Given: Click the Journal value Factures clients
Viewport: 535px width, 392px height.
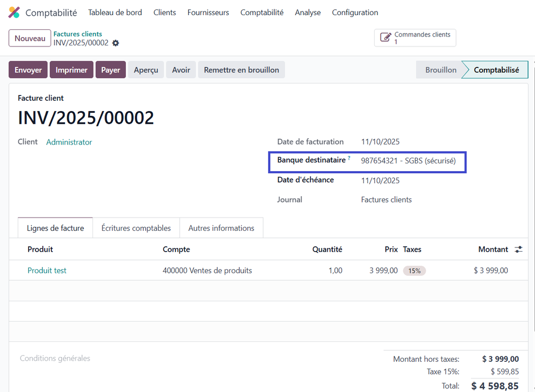Looking at the screenshot, I should click(x=386, y=200).
